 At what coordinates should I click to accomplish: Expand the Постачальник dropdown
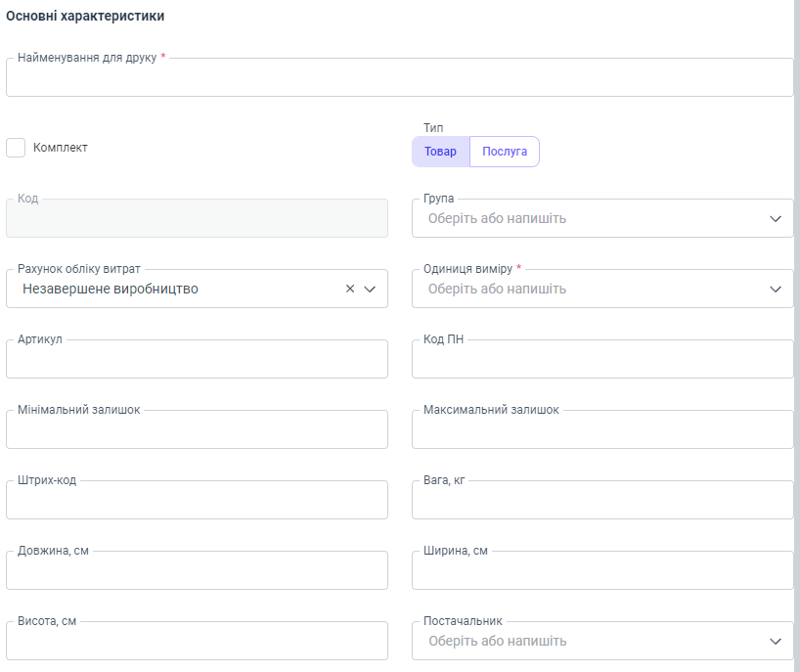coord(775,642)
